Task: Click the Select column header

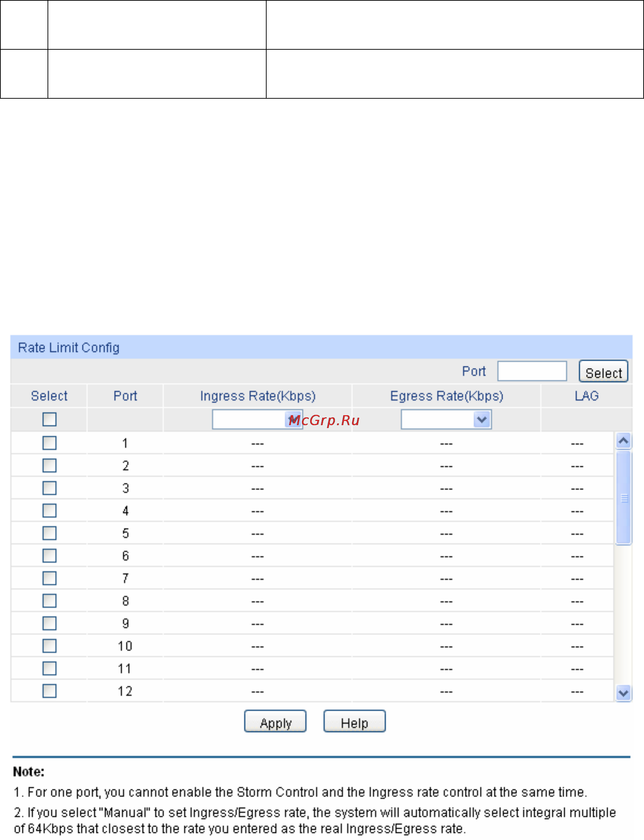Action: coord(49,396)
